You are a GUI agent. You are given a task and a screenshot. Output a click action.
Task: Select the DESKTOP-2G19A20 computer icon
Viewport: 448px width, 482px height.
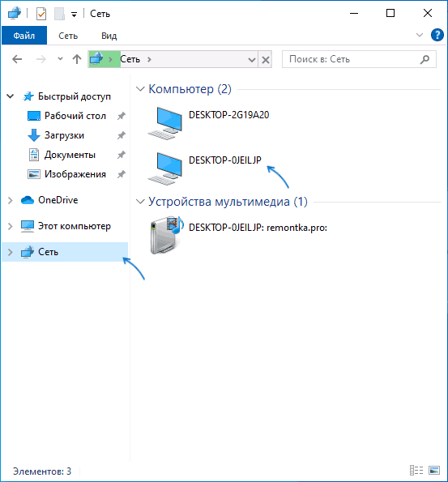point(165,123)
